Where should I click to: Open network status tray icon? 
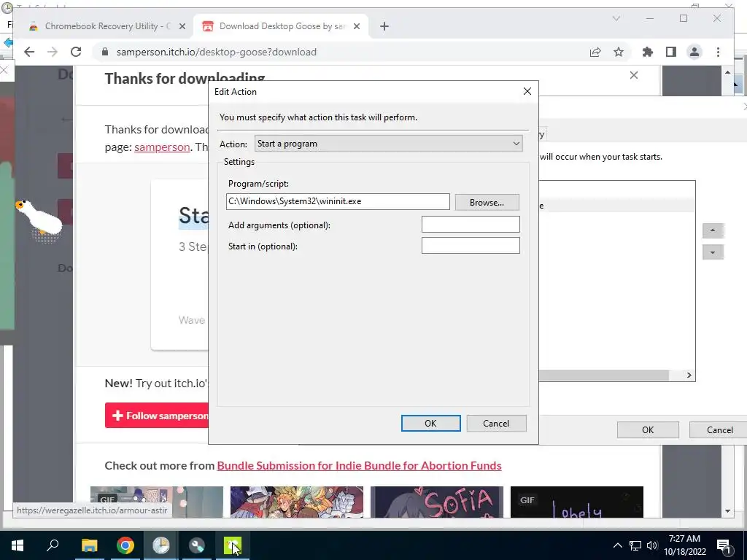[635, 545]
